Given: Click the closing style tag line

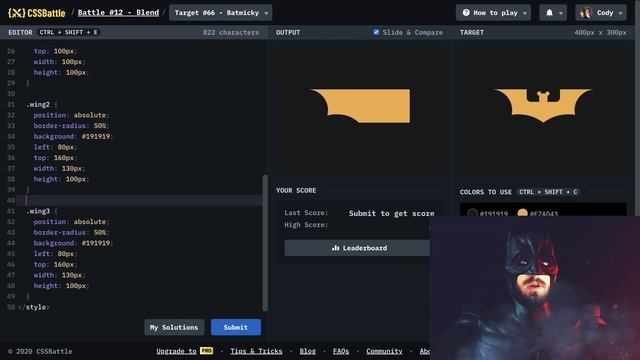Looking at the screenshot, I should 34,307.
